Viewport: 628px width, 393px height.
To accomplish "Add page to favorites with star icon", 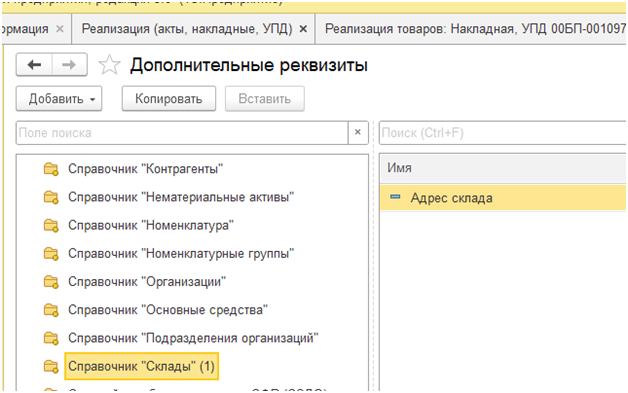I will point(109,65).
